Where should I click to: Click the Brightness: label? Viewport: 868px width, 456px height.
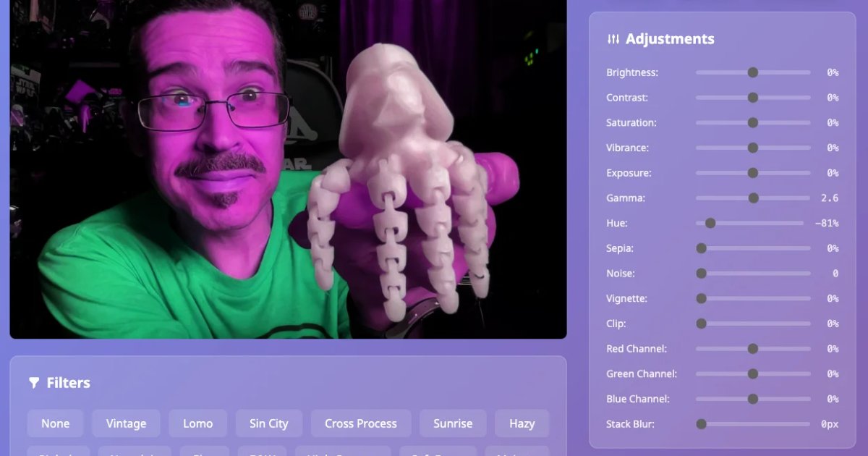coord(632,72)
